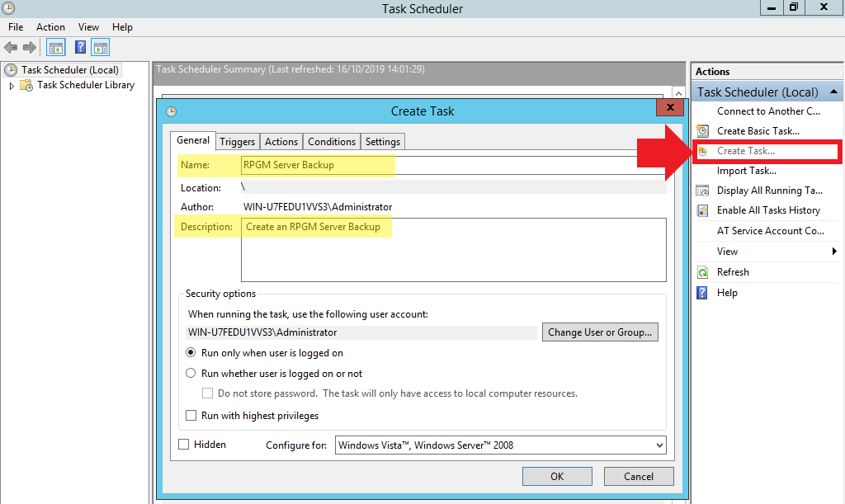Open the 'Configure for' dropdown

click(500, 445)
